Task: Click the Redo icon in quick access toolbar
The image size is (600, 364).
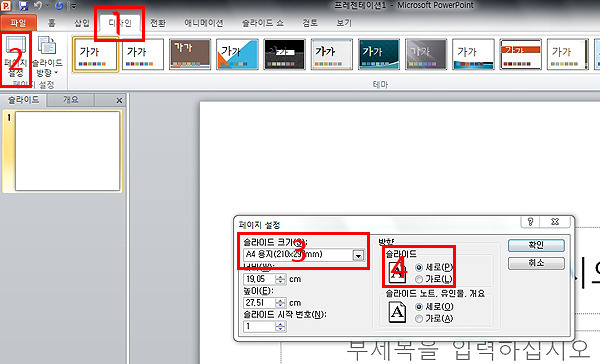Action: click(x=59, y=6)
